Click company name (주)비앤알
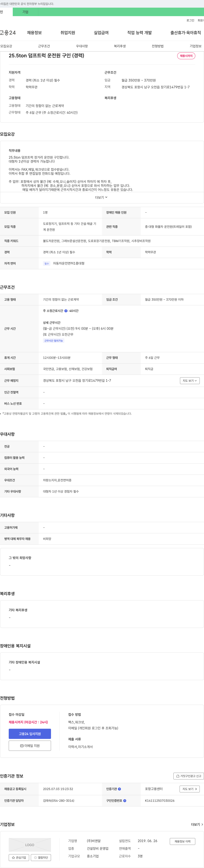The width and height of the screenshot is (204, 868). (x=94, y=841)
